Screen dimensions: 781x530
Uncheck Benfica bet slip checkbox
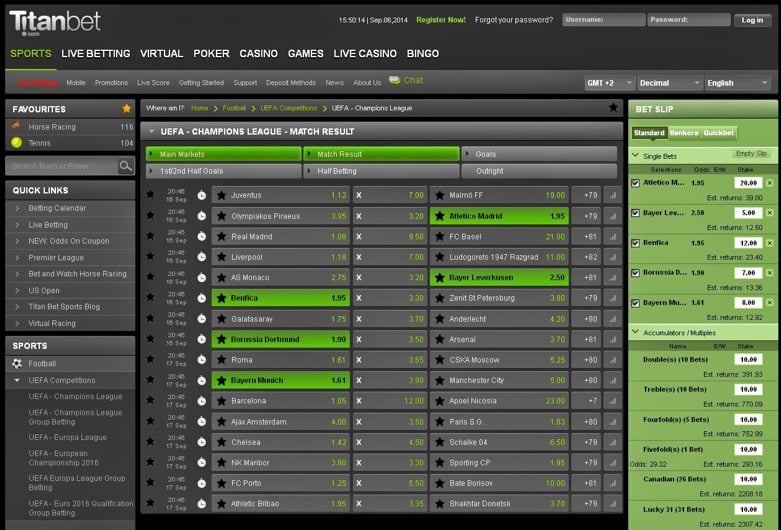[x=635, y=243]
